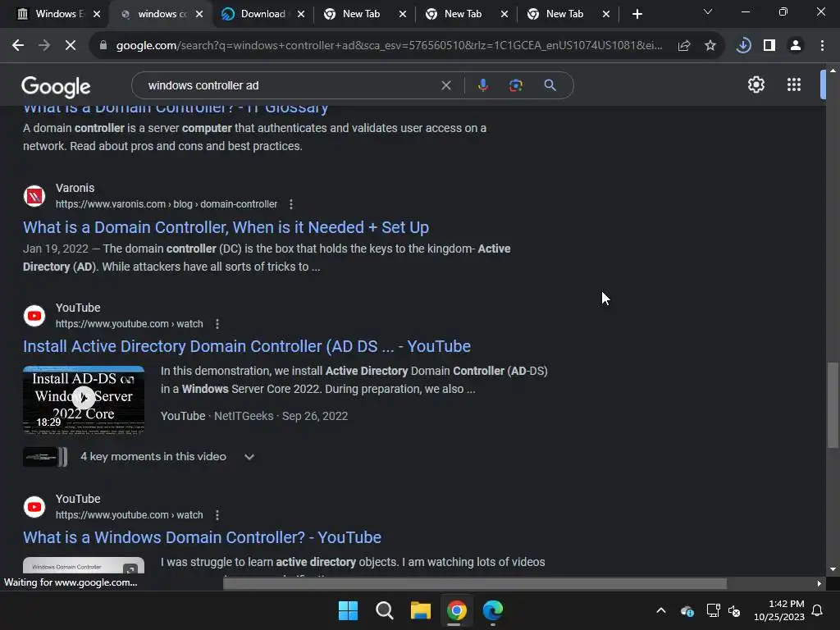This screenshot has width=840, height=630.
Task: Open the tab search dropdown arrow
Action: tap(708, 12)
